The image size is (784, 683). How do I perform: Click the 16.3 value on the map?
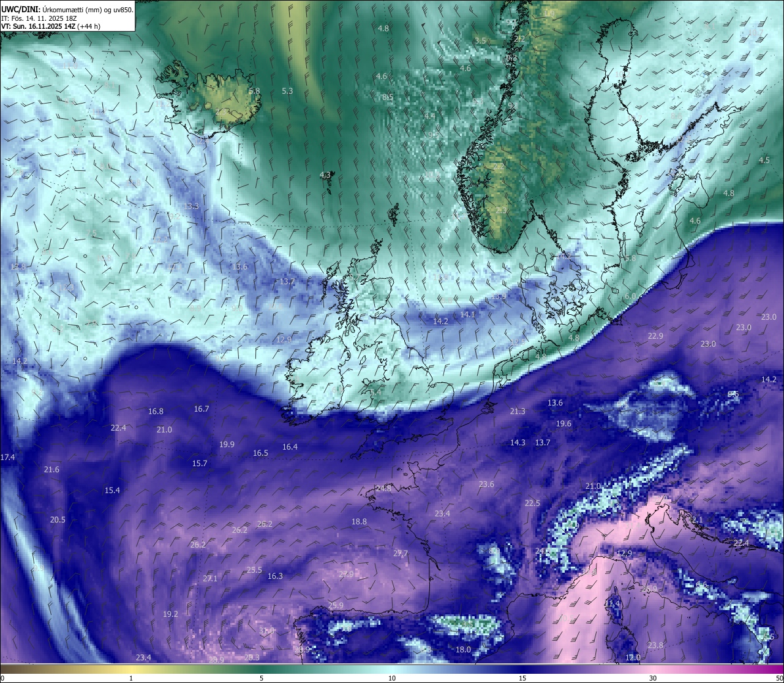tap(275, 576)
